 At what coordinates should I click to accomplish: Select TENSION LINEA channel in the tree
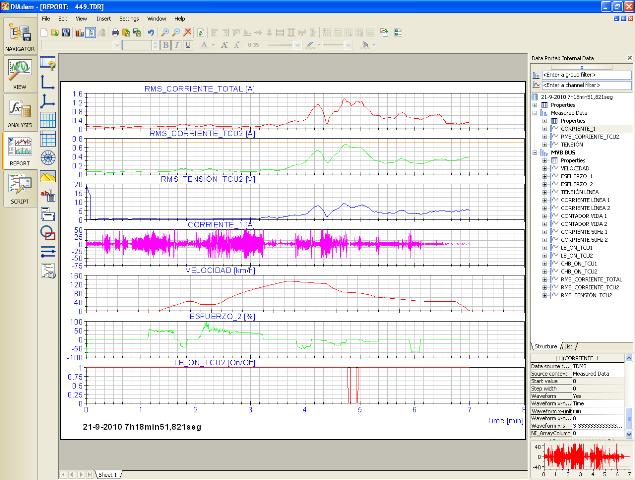(580, 192)
